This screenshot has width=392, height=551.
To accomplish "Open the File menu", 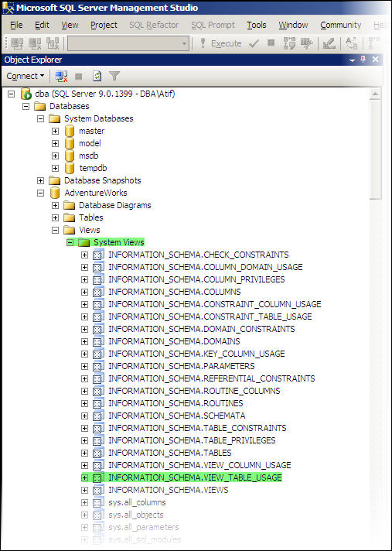I will tap(16, 25).
